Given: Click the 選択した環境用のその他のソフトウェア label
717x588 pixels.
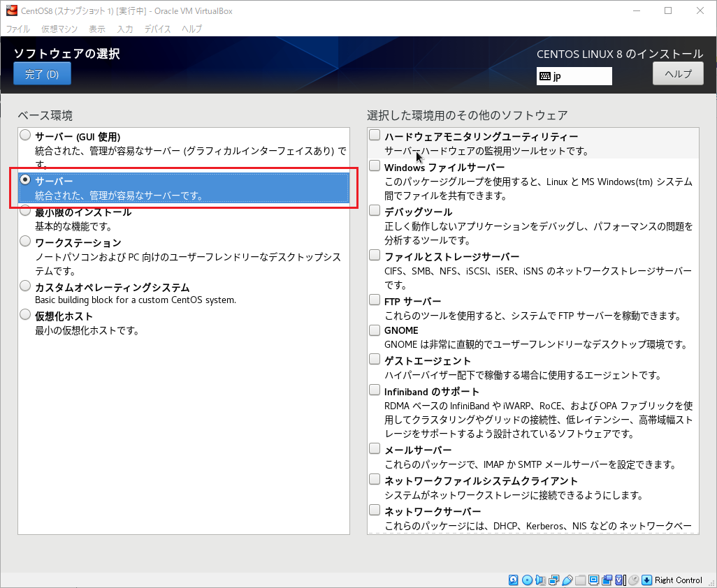Looking at the screenshot, I should pos(468,115).
